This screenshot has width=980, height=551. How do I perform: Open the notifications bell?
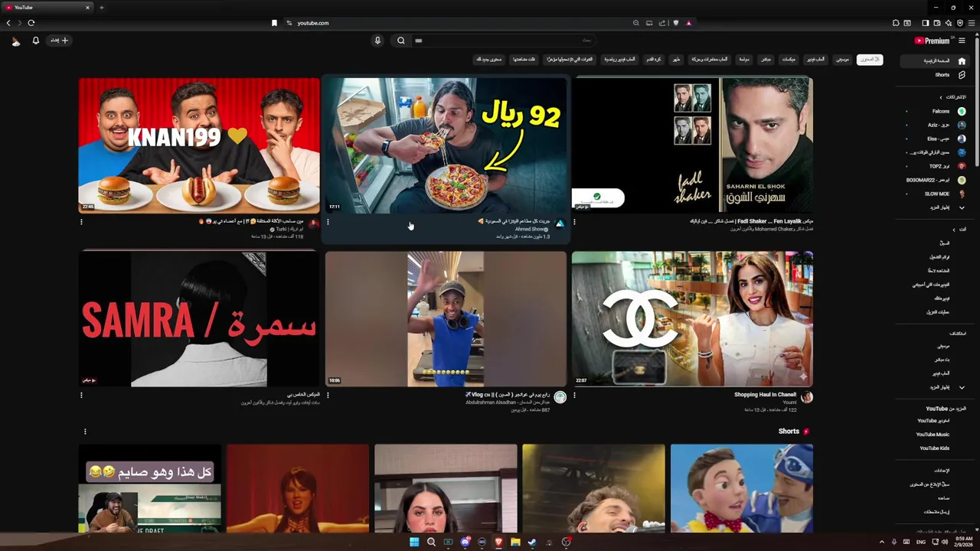pyautogui.click(x=35, y=41)
